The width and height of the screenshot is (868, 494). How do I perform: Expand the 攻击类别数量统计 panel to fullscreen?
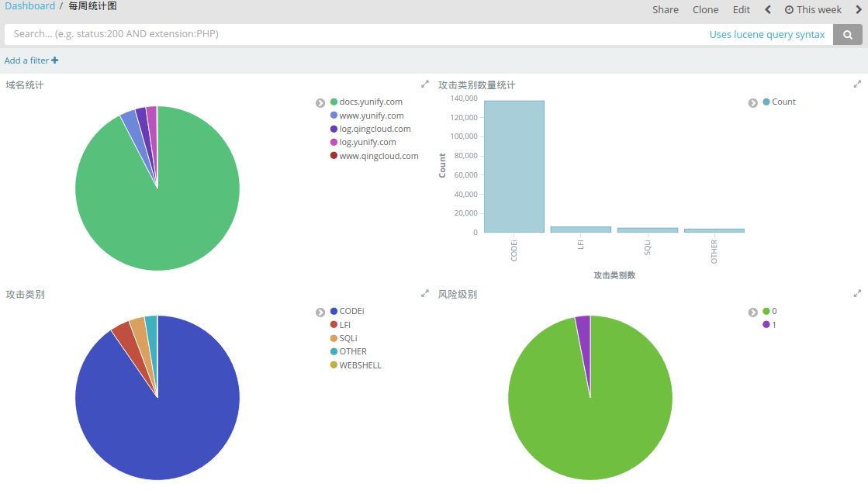(x=857, y=85)
